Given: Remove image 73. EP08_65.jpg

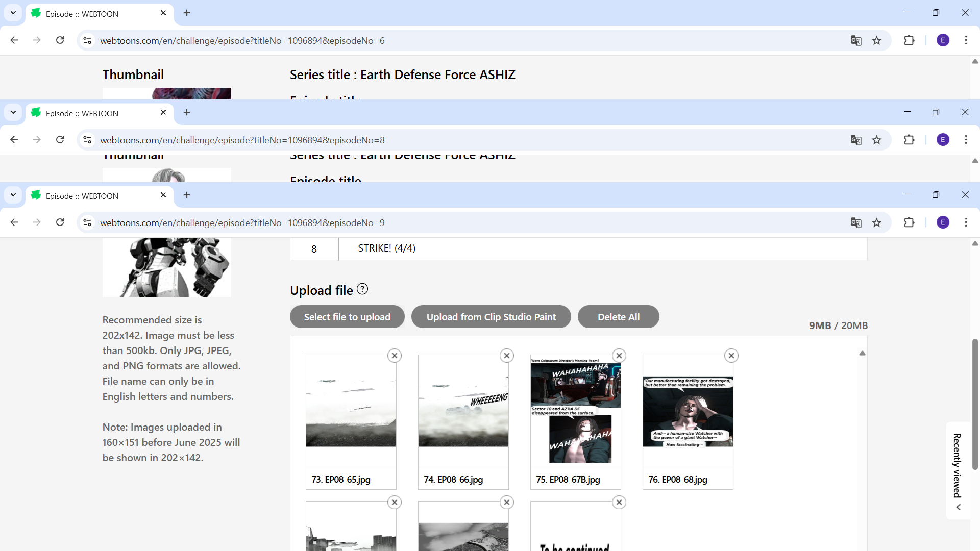Looking at the screenshot, I should (x=395, y=356).
